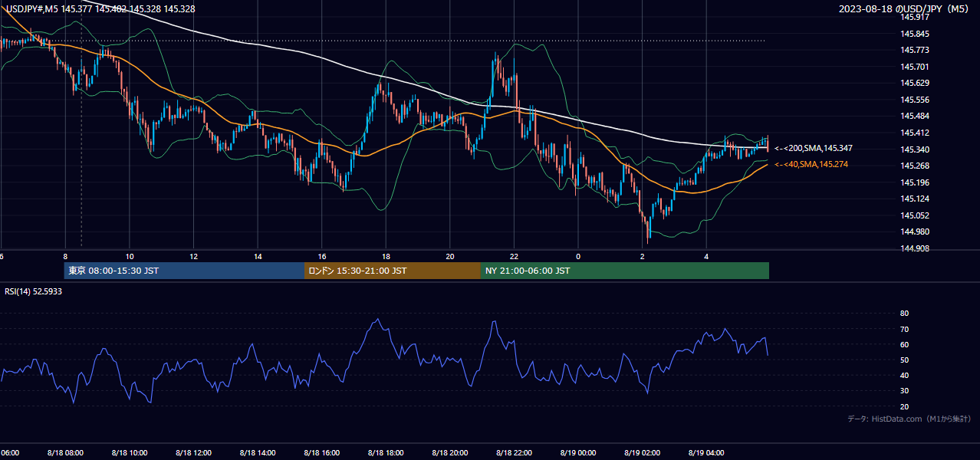The height and width of the screenshot is (460, 980).
Task: Click RSI scale value 60
Action: tap(904, 344)
